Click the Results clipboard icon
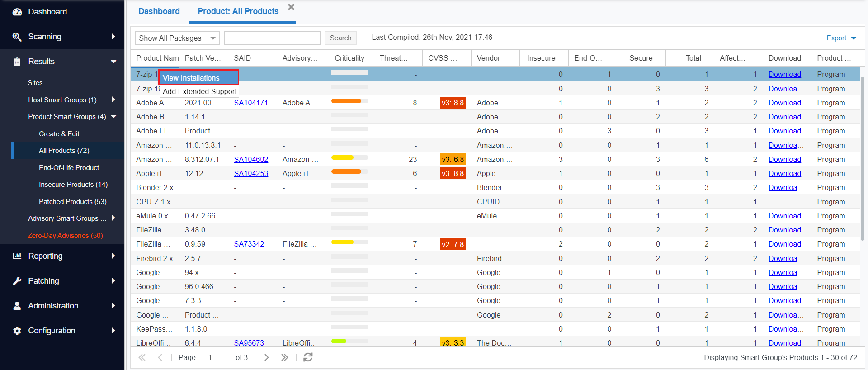 point(17,62)
